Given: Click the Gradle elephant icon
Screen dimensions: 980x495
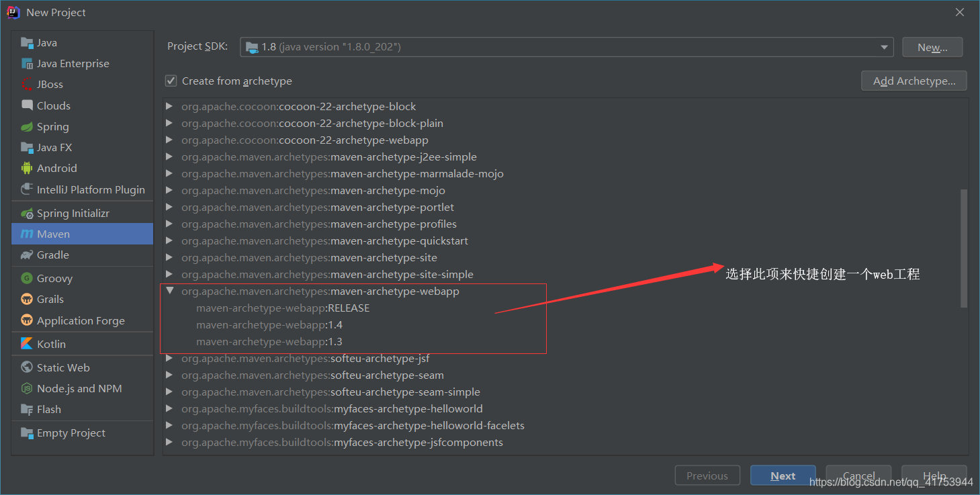Looking at the screenshot, I should [27, 255].
